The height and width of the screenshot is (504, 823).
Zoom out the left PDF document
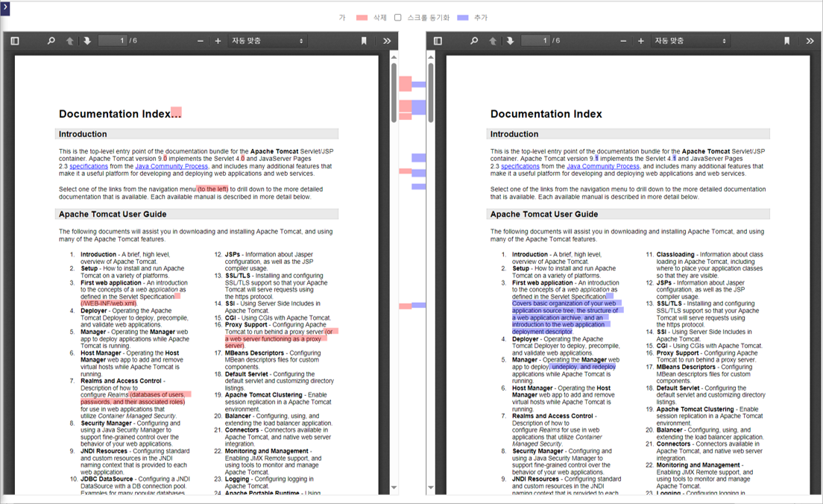point(201,41)
